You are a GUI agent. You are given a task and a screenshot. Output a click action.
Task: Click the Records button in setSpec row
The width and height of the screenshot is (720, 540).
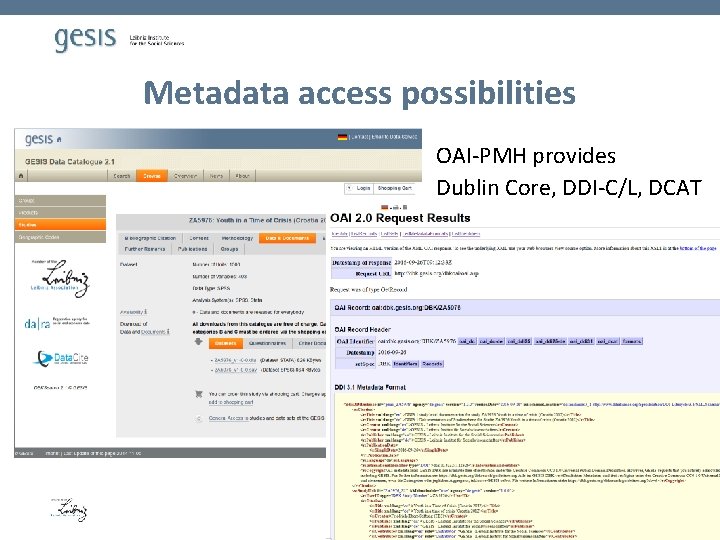tap(432, 364)
